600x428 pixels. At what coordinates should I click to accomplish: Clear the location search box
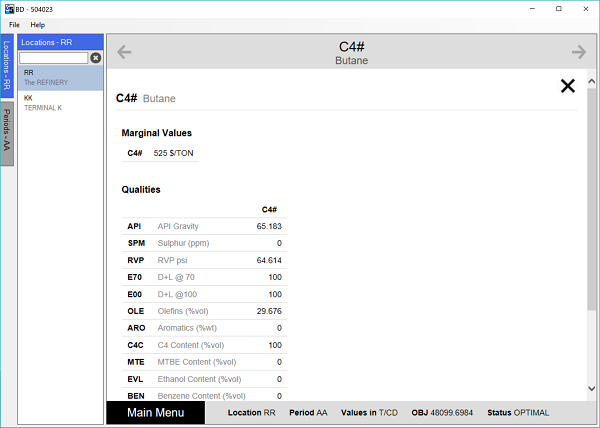point(96,58)
